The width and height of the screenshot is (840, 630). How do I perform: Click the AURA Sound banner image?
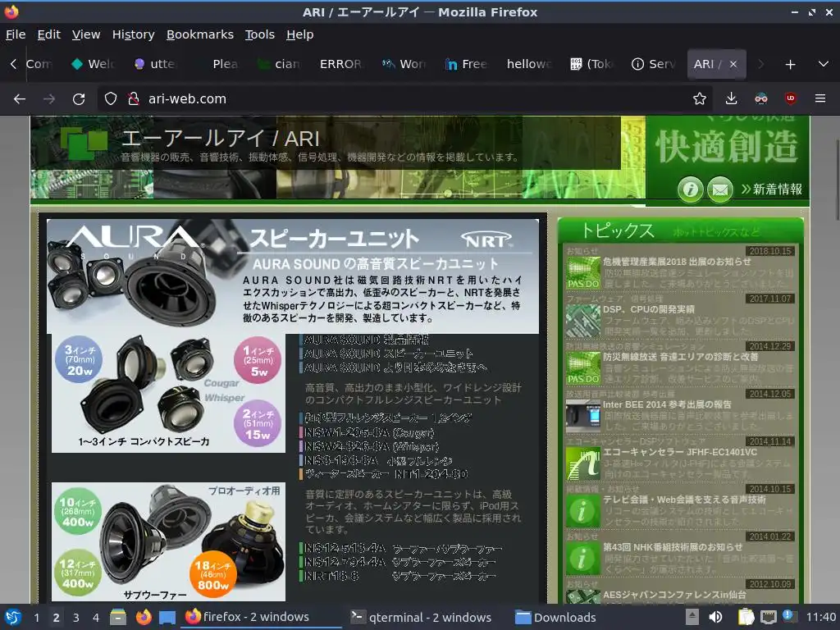pyautogui.click(x=293, y=276)
